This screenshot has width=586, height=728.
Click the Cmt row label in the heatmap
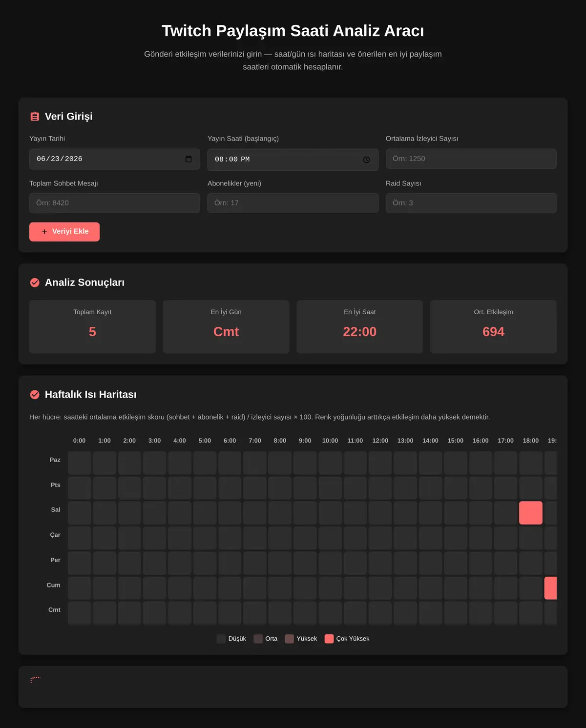click(55, 610)
